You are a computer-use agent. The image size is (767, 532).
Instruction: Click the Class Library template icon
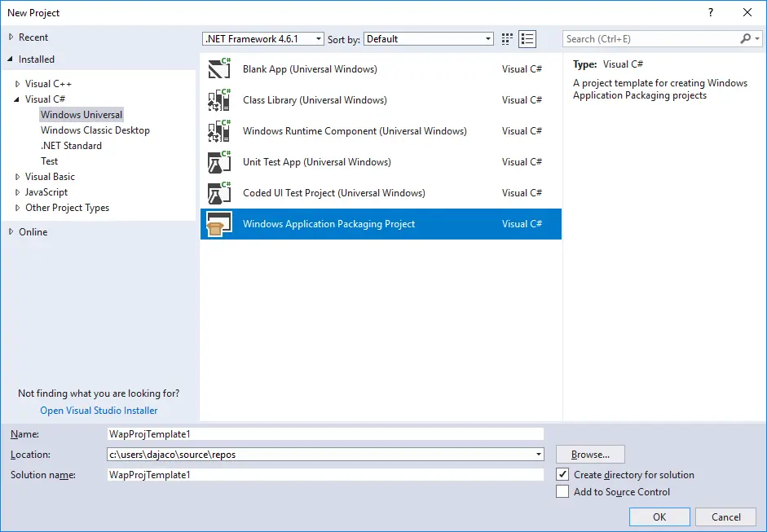click(218, 99)
